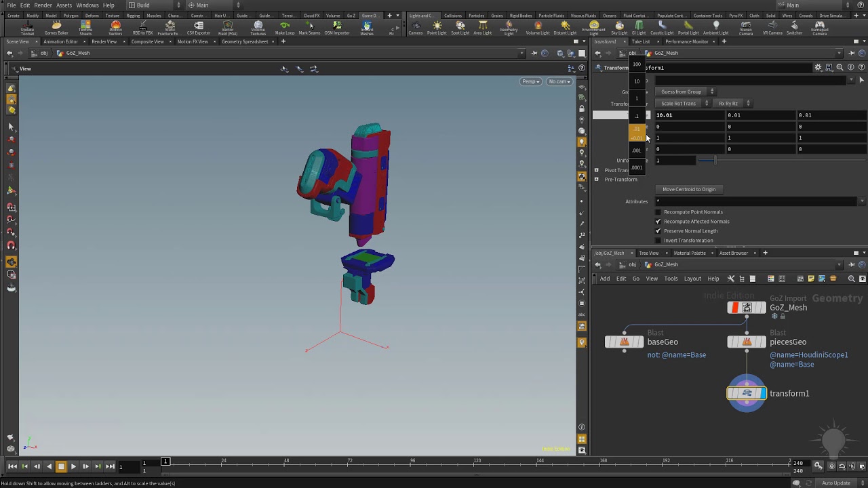Open the No cam camera dropdown

(x=559, y=81)
